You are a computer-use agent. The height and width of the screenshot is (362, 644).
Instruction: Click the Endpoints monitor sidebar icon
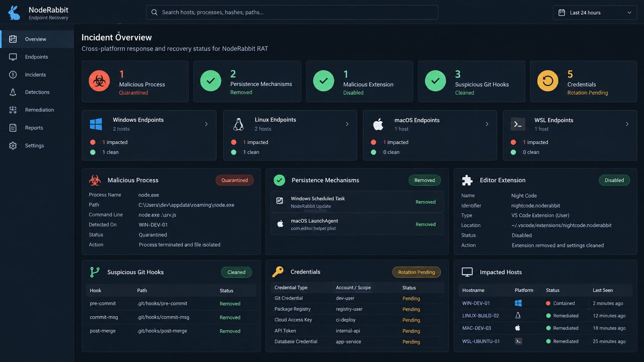pos(13,57)
